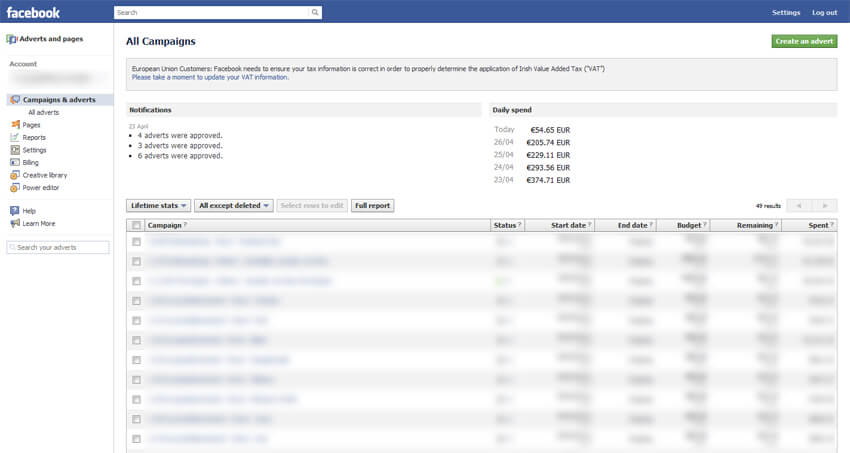
Task: Open the Lifetime stats dropdown
Action: click(158, 205)
